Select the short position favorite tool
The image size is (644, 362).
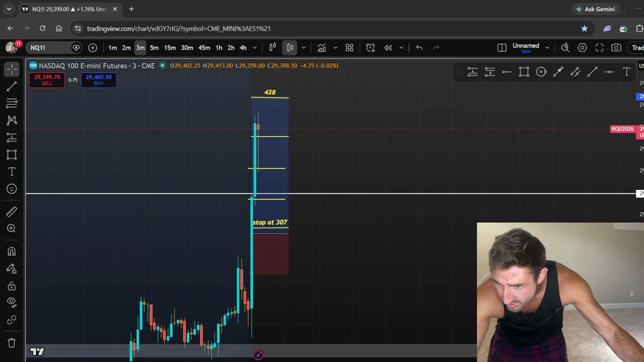click(490, 72)
